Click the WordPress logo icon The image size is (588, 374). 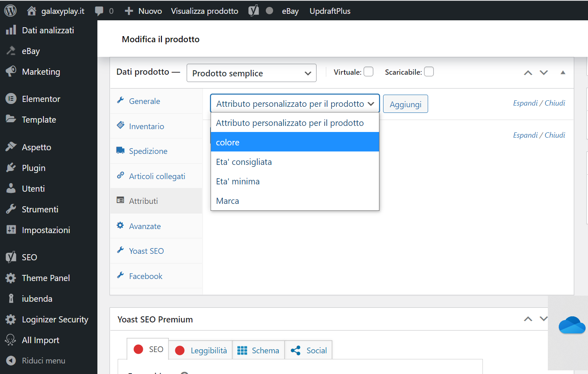click(10, 11)
